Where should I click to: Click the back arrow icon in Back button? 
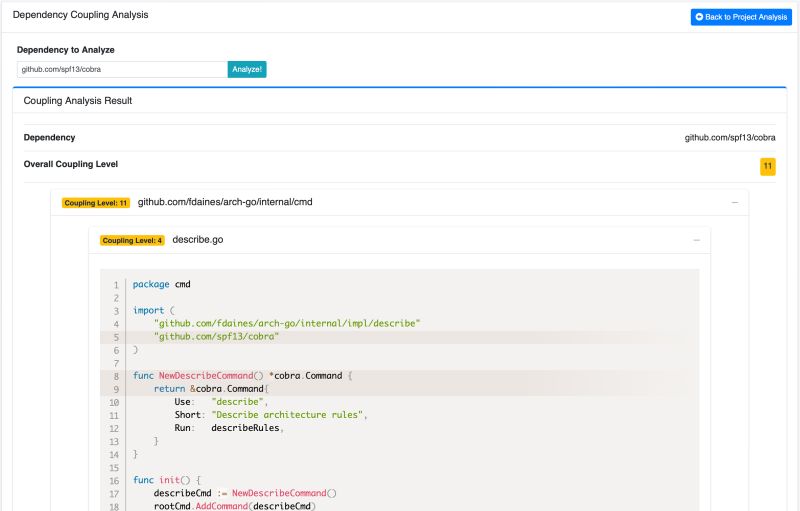click(699, 17)
